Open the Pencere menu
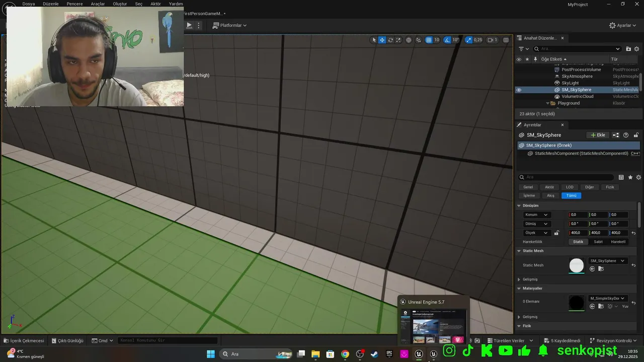Image resolution: width=644 pixels, height=362 pixels. 74,4
